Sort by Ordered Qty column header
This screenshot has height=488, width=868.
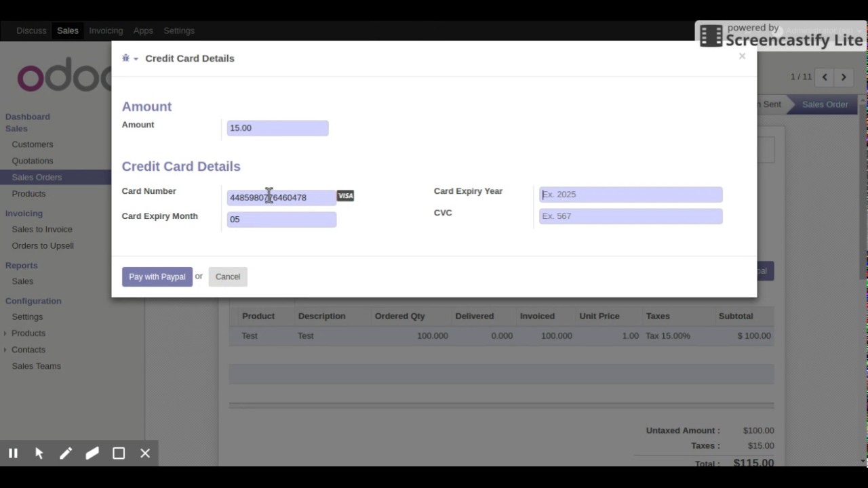point(400,316)
